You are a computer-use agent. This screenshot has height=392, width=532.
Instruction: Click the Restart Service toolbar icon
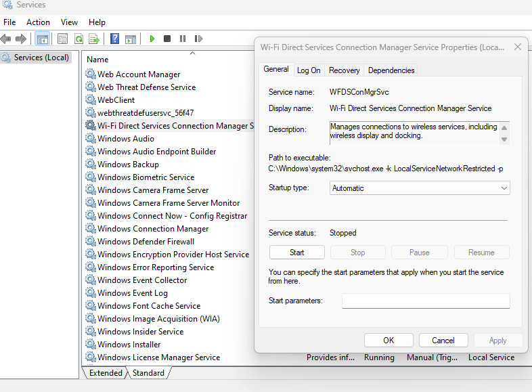(198, 39)
